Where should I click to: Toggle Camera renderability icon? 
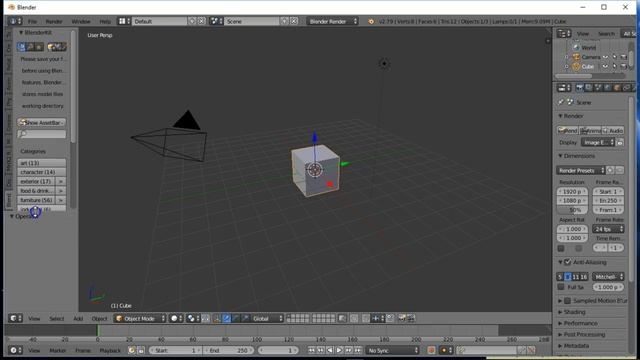(x=623, y=57)
